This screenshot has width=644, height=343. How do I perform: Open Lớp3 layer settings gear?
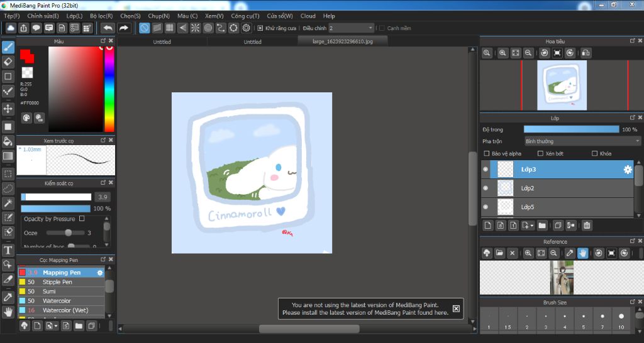point(628,170)
